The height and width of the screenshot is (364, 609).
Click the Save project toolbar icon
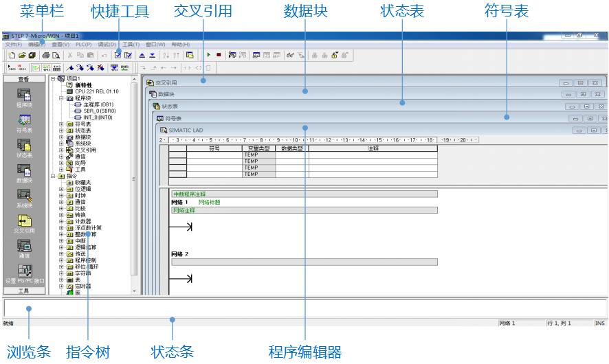point(32,55)
